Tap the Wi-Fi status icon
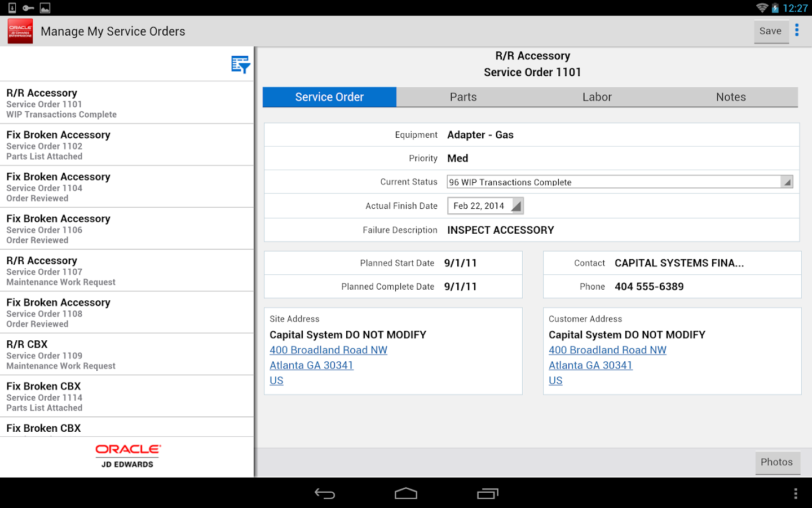The width and height of the screenshot is (812, 508). (x=762, y=8)
